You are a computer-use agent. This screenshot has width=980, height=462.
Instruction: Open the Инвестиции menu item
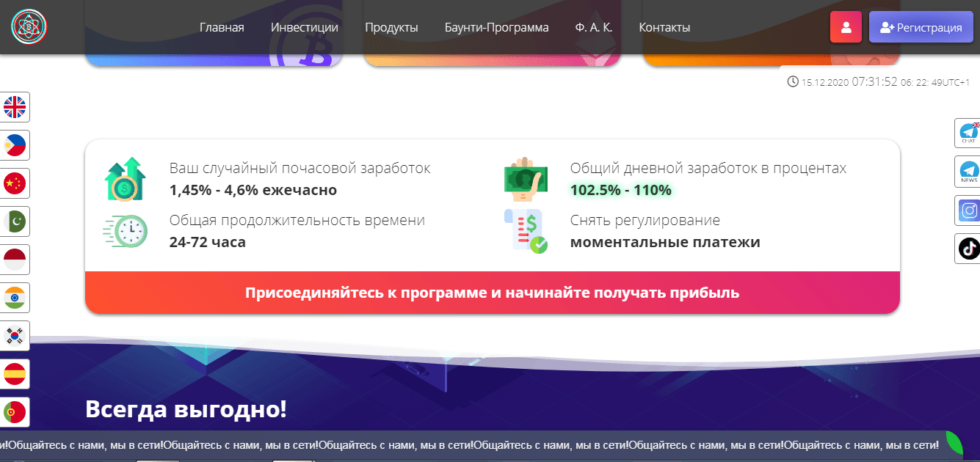[305, 28]
